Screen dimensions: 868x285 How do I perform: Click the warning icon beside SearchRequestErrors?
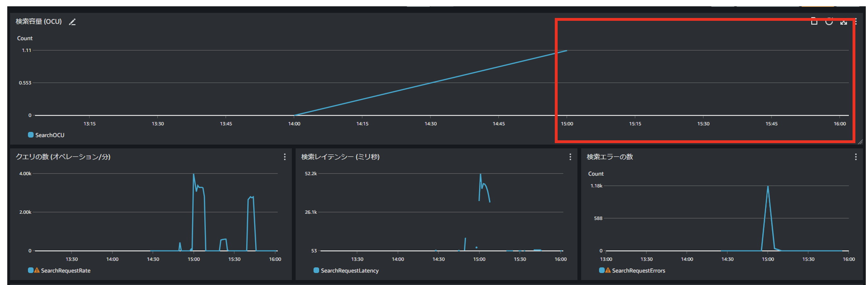click(608, 270)
